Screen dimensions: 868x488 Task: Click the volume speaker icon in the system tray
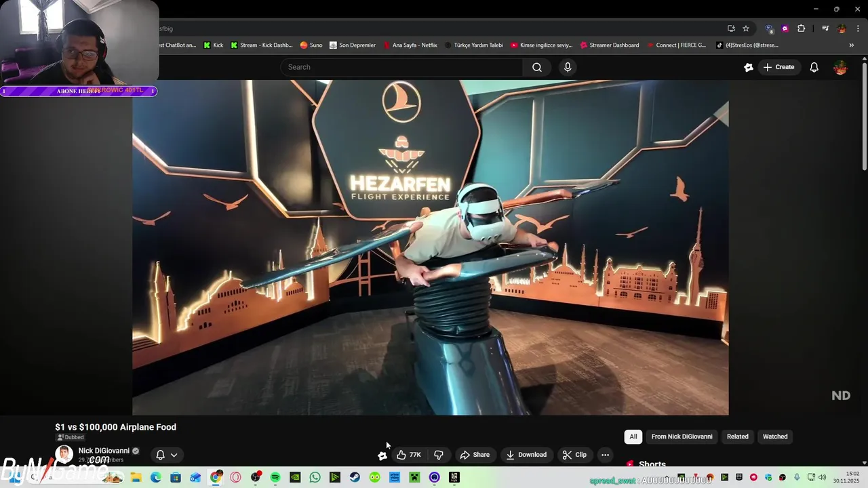click(x=823, y=478)
